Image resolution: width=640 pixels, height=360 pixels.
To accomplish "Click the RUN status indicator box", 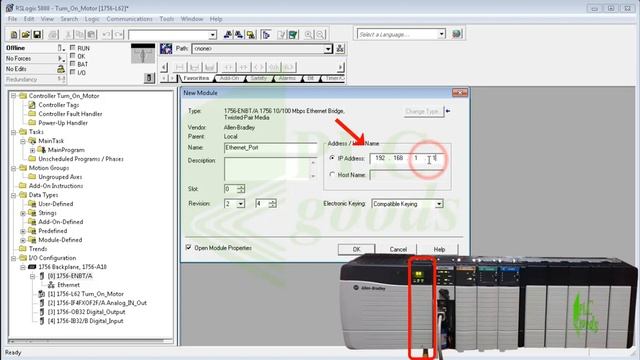I will [x=73, y=48].
